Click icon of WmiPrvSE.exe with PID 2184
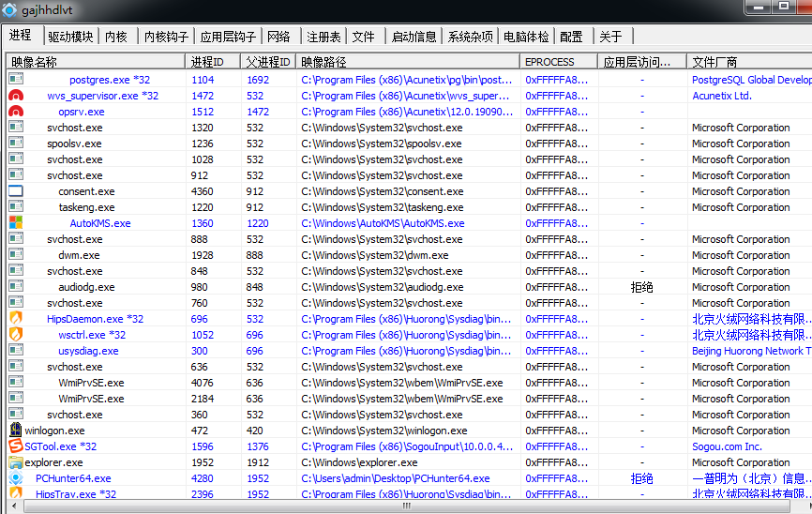This screenshot has height=514, width=812. tap(16, 399)
